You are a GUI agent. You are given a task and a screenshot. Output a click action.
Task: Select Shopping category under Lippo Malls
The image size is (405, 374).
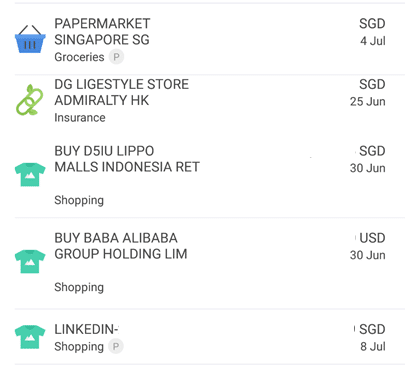tap(79, 201)
